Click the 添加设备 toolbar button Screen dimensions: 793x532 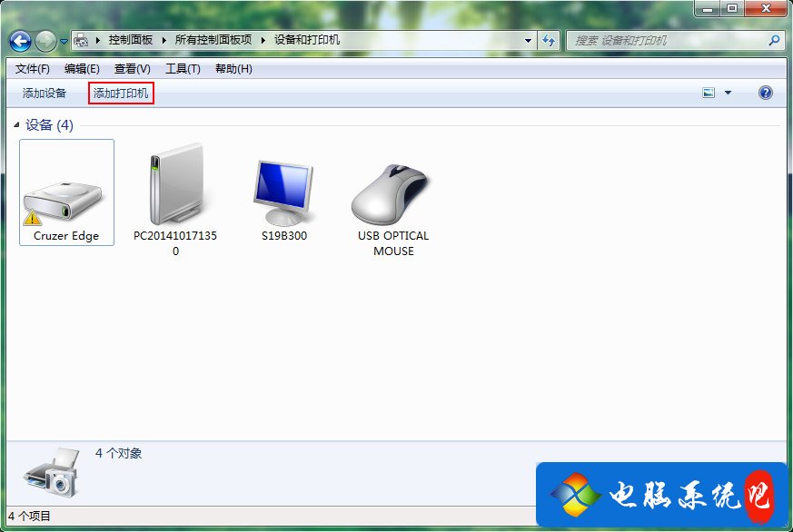click(45, 93)
